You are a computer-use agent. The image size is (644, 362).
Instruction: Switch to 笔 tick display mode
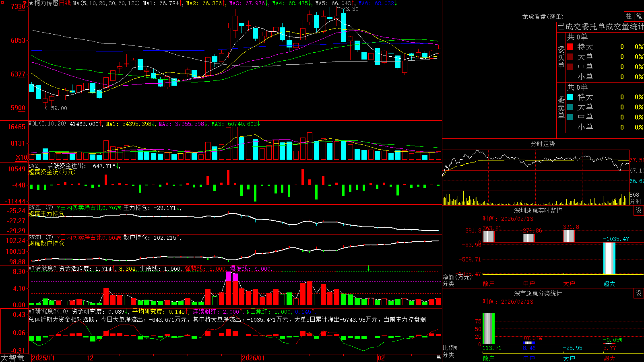pos(639,16)
